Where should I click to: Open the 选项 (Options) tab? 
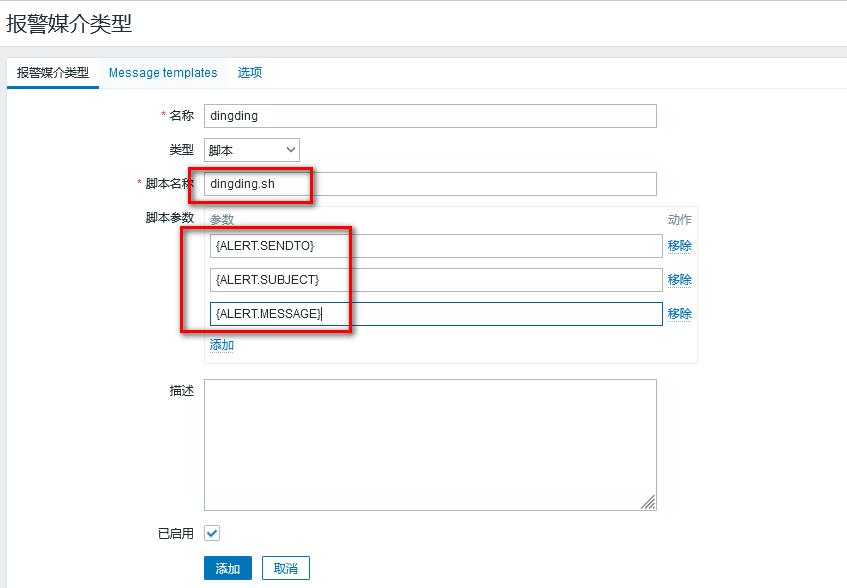click(x=249, y=73)
